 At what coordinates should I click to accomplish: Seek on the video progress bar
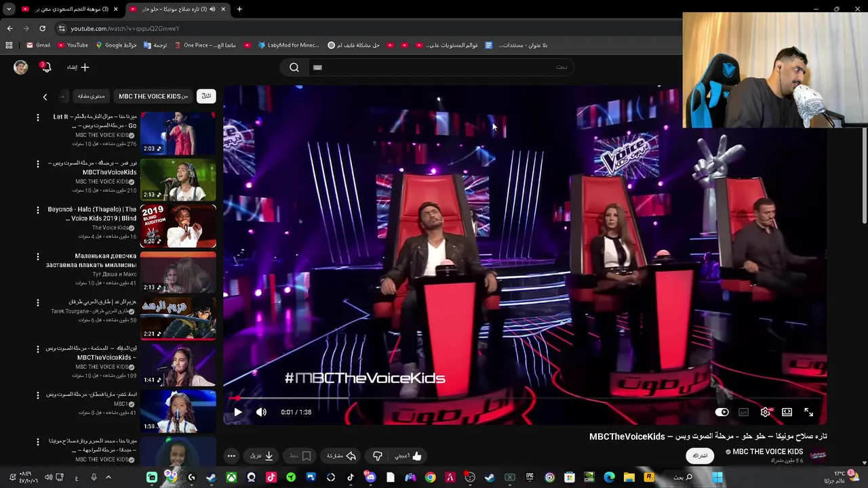click(525, 399)
